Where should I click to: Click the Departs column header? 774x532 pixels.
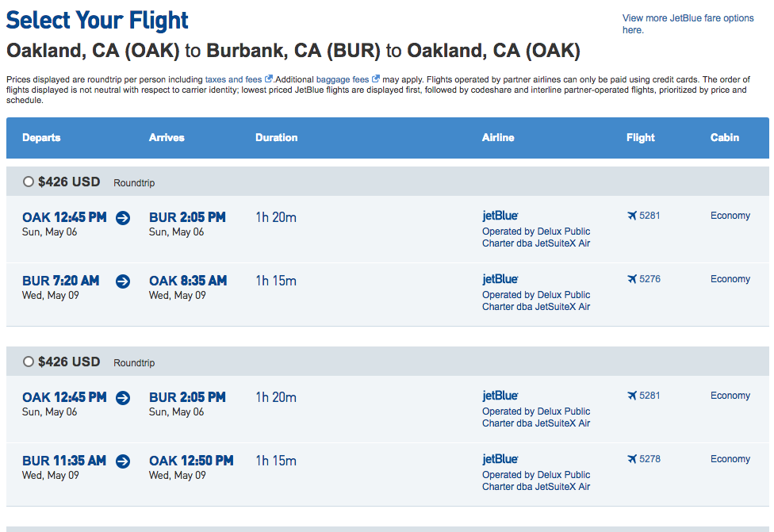41,137
